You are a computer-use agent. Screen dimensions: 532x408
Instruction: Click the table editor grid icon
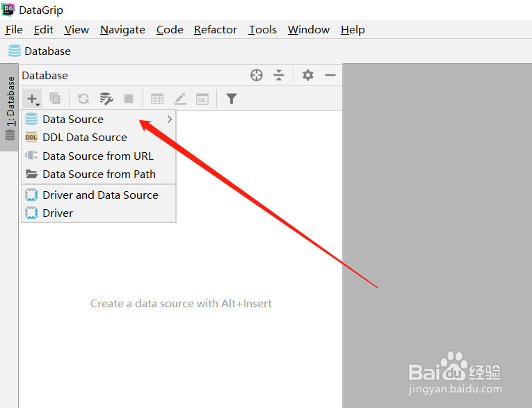[x=157, y=99]
